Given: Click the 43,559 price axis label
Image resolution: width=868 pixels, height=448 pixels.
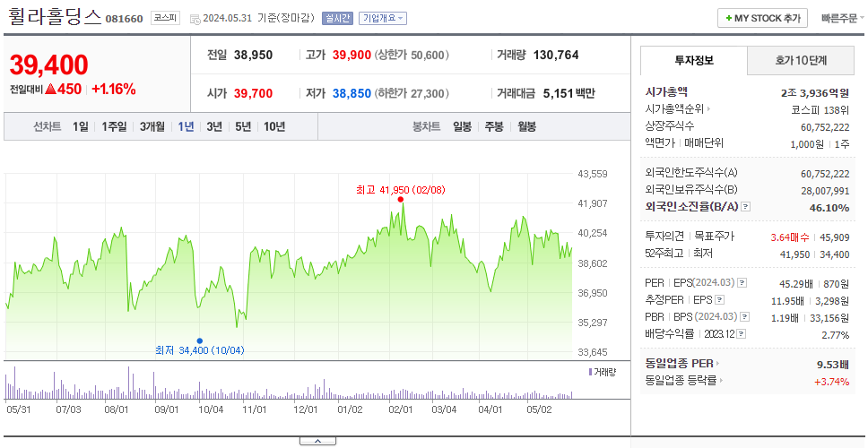Looking at the screenshot, I should click(593, 174).
